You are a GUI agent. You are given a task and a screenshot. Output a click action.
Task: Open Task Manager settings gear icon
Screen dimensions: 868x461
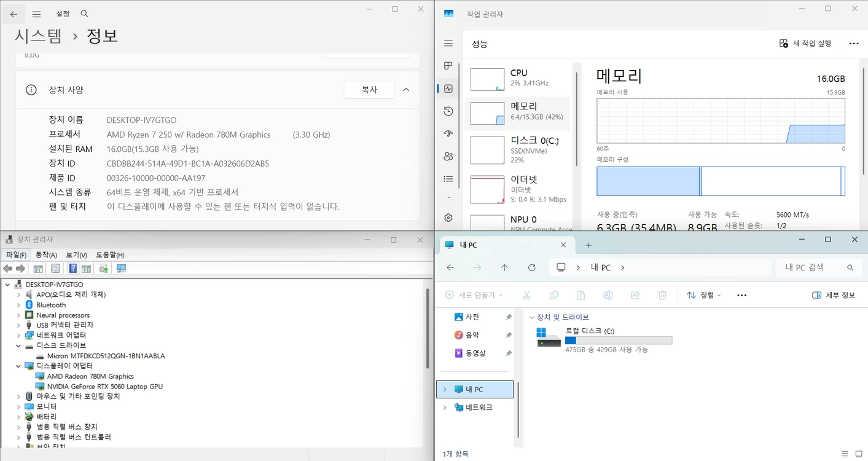tap(448, 218)
